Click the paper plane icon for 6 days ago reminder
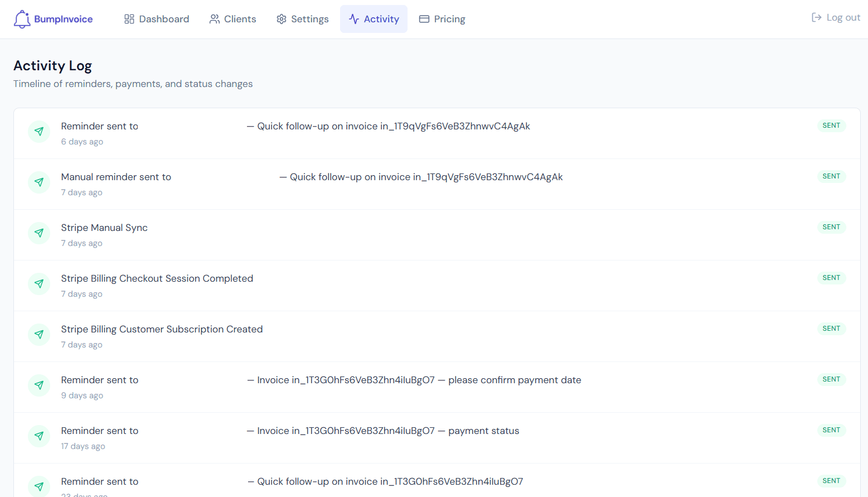 [39, 132]
